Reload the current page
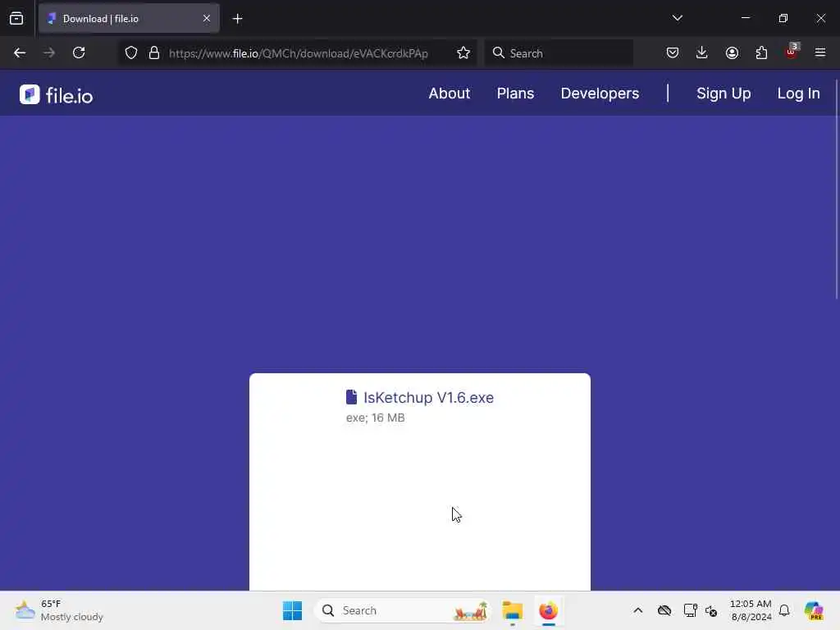 (79, 52)
